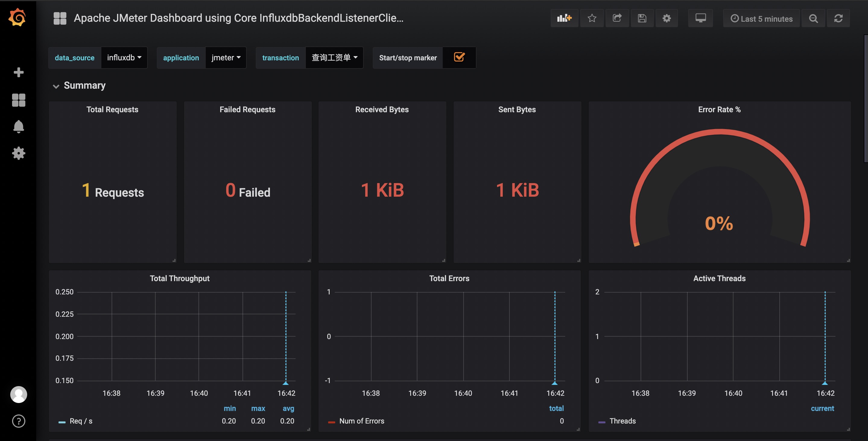Click the Add panel icon
Image resolution: width=868 pixels, height=441 pixels.
564,18
